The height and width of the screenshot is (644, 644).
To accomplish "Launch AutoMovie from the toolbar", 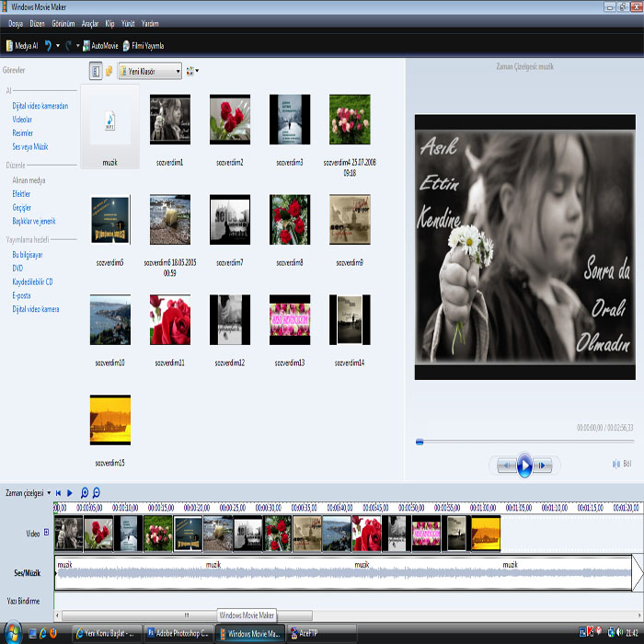I will point(100,46).
